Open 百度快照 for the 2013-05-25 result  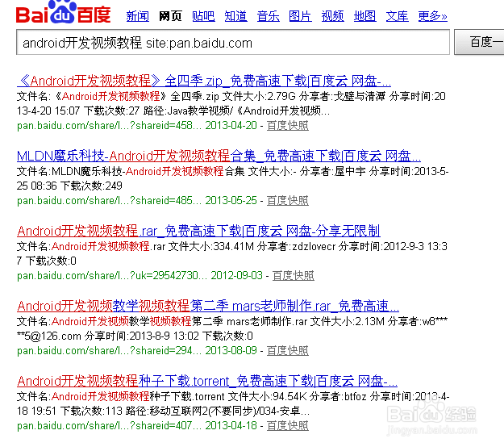coord(288,200)
